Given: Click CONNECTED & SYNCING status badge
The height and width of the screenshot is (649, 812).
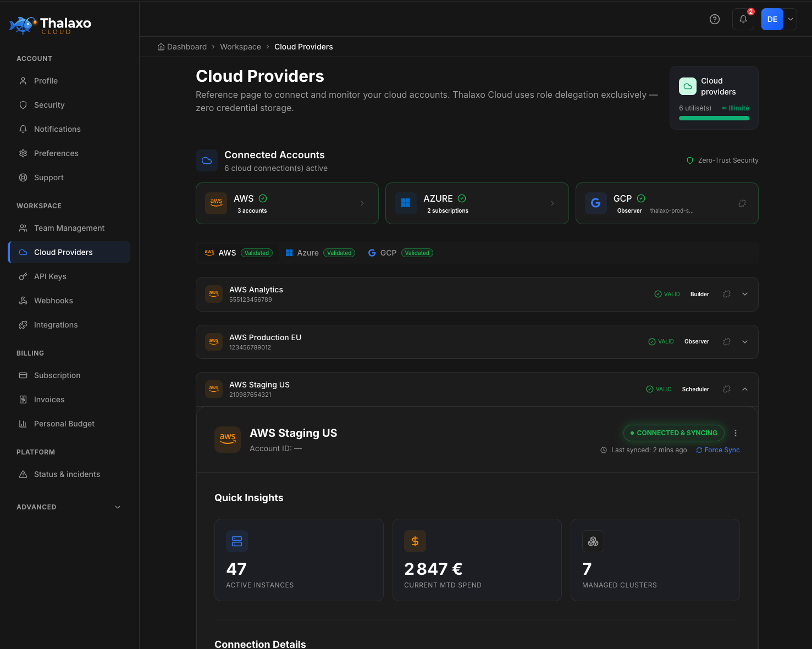Looking at the screenshot, I should click(674, 433).
